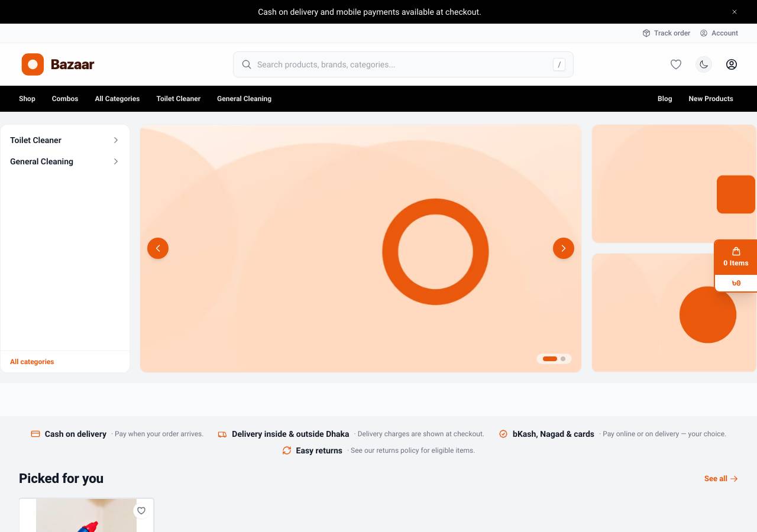Advance to the next carousel slide
This screenshot has height=532, width=757.
click(564, 248)
